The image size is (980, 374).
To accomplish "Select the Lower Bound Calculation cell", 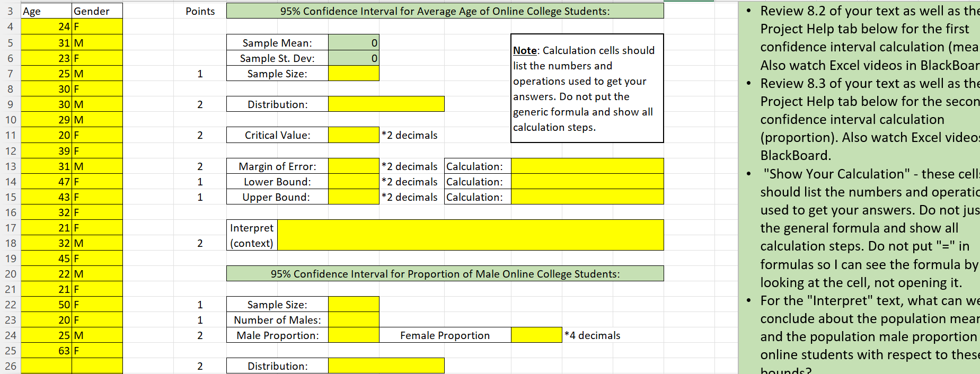I will coord(587,182).
